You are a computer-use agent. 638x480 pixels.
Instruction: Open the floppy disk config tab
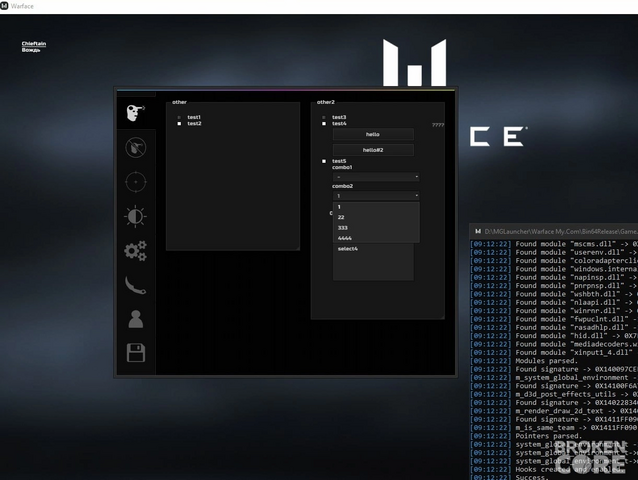pyautogui.click(x=135, y=353)
